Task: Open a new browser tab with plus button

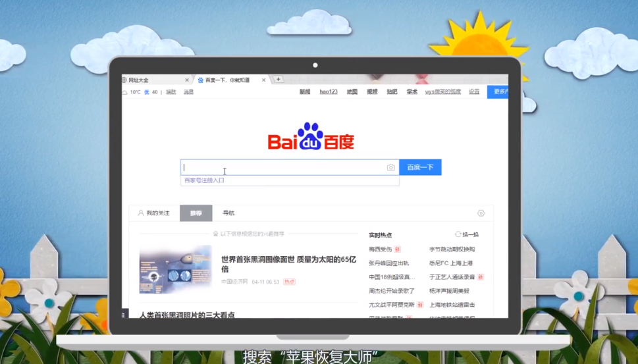Action: click(279, 79)
